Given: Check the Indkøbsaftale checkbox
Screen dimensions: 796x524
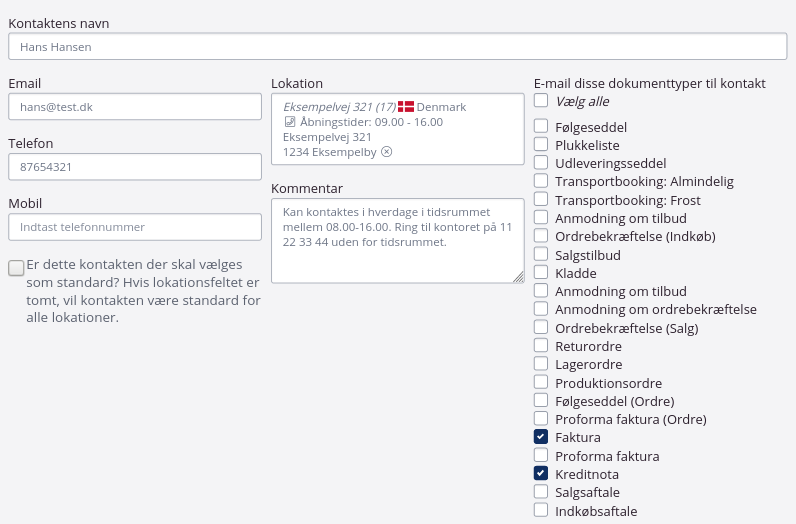Looking at the screenshot, I should click(541, 511).
